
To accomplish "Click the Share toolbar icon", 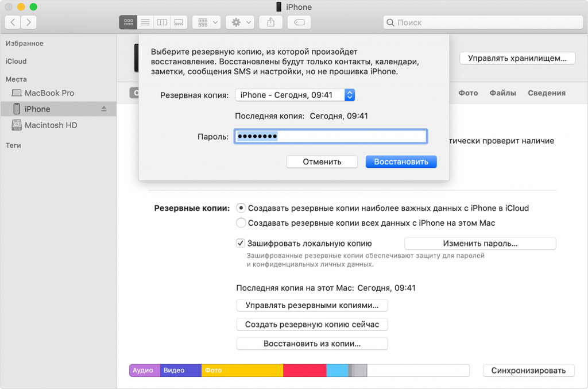I will pos(270,22).
